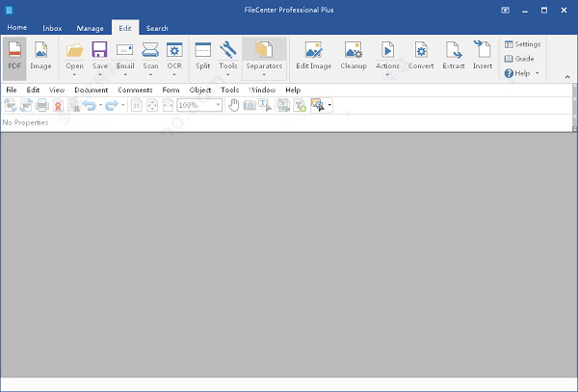Switch to the Manage tab
Screen dimensions: 578x392
coord(90,29)
